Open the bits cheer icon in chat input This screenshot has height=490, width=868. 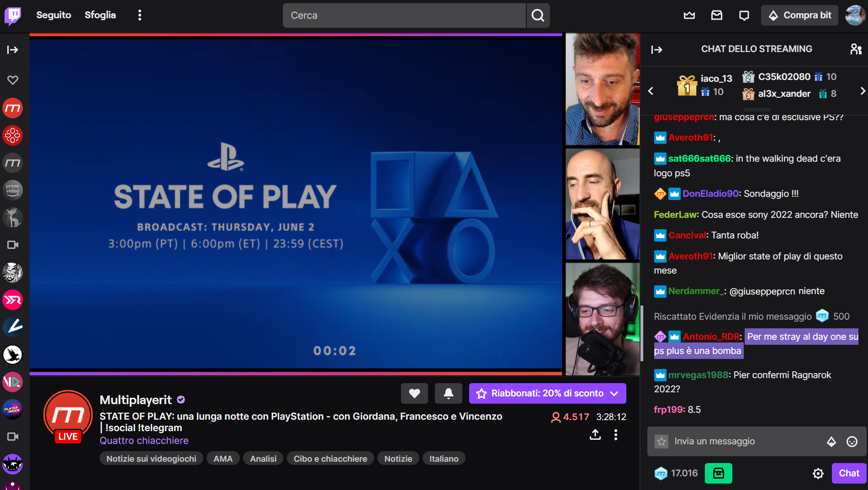point(831,442)
